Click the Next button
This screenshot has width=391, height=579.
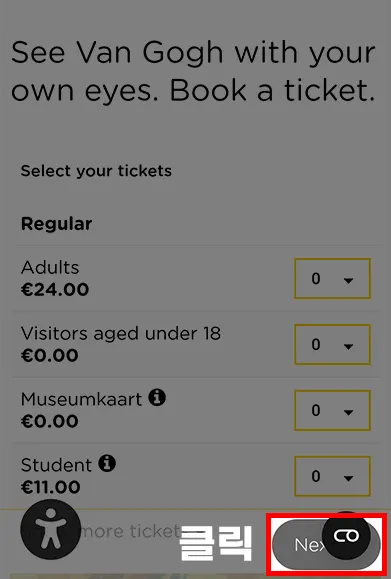point(326,544)
